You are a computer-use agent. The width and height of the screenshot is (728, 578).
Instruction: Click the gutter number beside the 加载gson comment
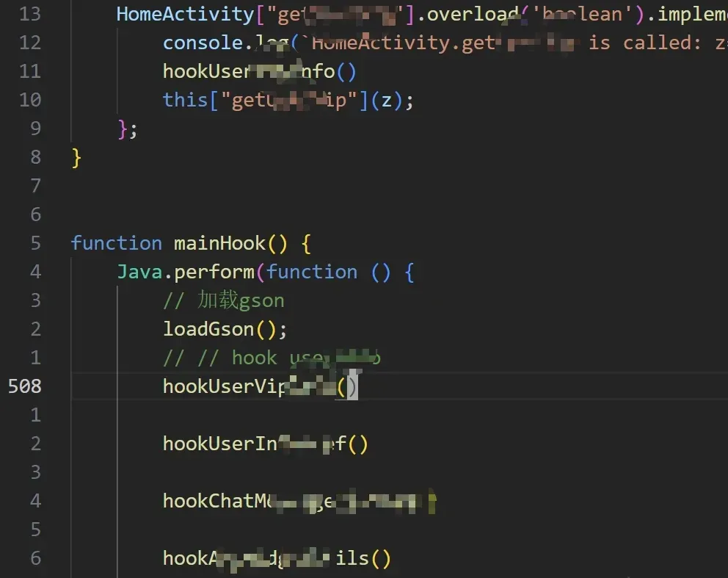click(x=36, y=300)
